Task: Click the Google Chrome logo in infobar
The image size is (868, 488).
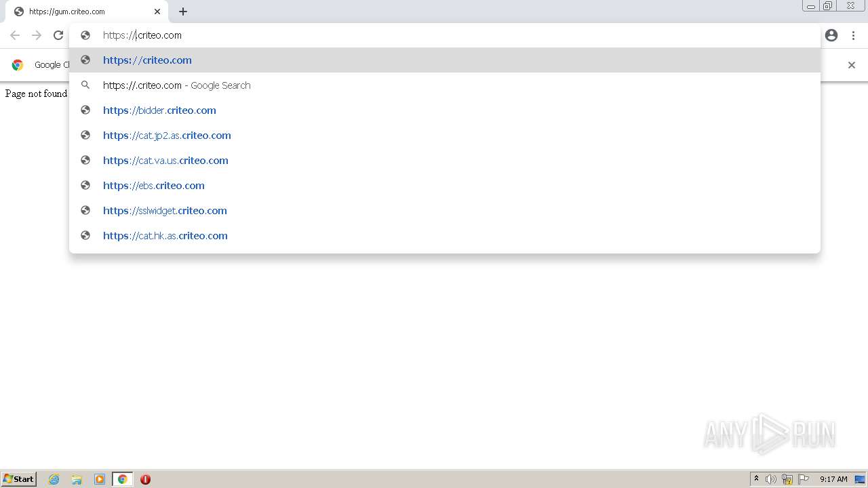Action: click(x=18, y=65)
